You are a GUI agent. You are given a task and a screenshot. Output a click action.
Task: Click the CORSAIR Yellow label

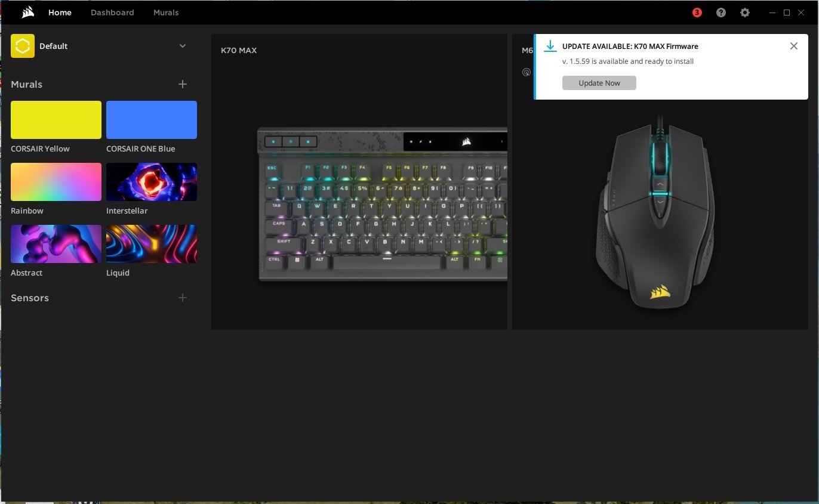tap(40, 149)
